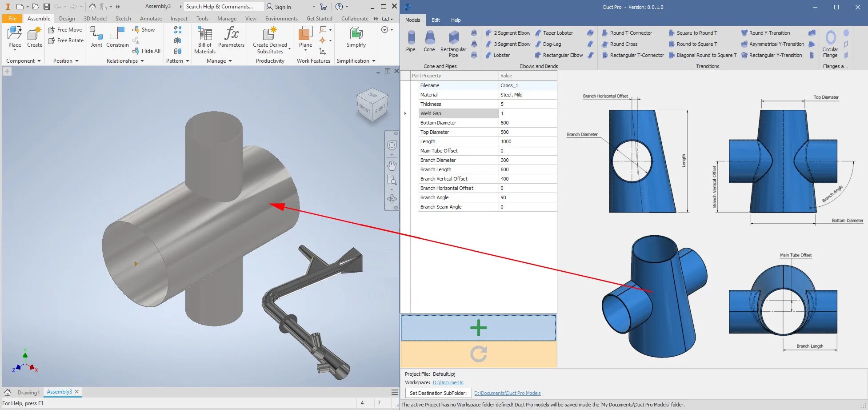Close the Assembly3 document tab
The height and width of the screenshot is (410, 868).
pos(77,392)
